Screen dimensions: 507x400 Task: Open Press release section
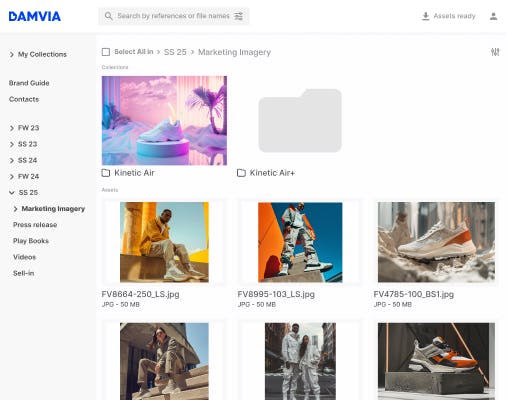click(35, 225)
